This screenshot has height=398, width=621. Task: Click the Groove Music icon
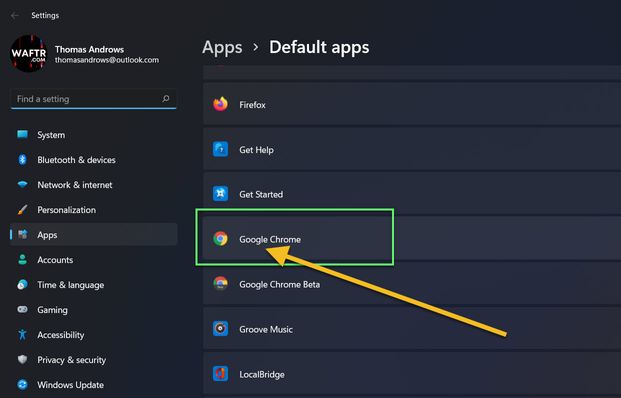point(221,329)
